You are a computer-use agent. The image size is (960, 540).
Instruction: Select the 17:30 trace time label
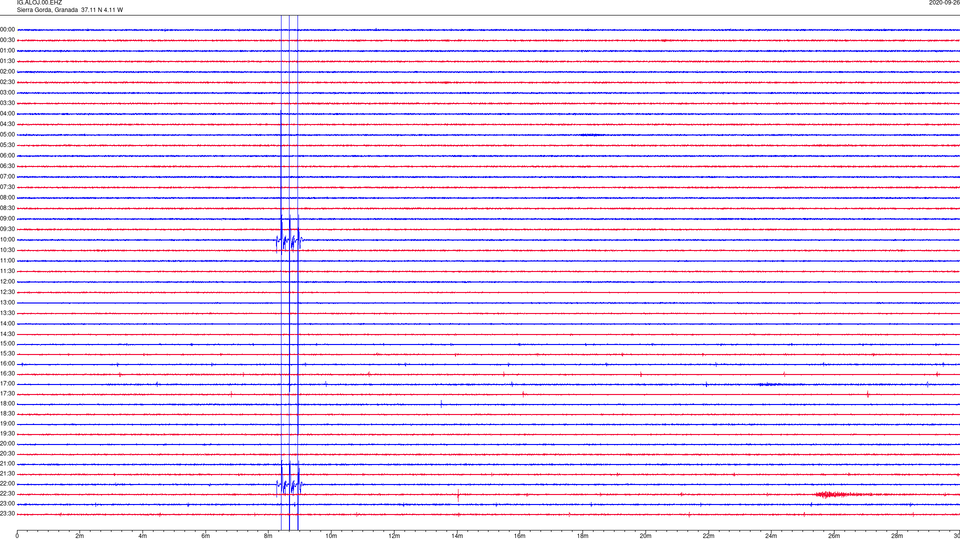(x=8, y=394)
